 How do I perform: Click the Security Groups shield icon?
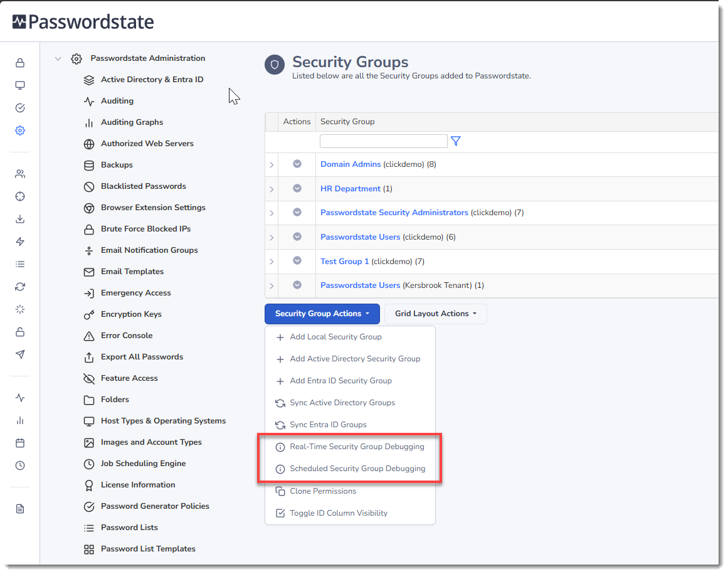(x=275, y=65)
